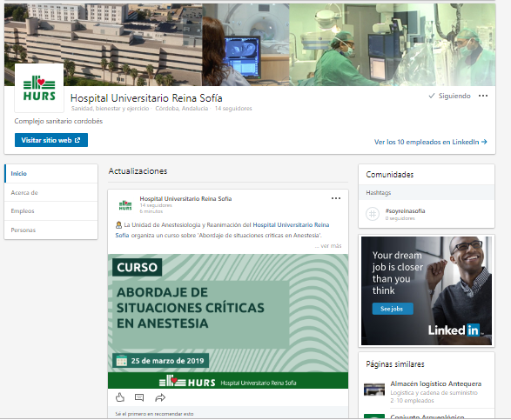Click the Comunidades heading
511x420 pixels.
point(390,175)
